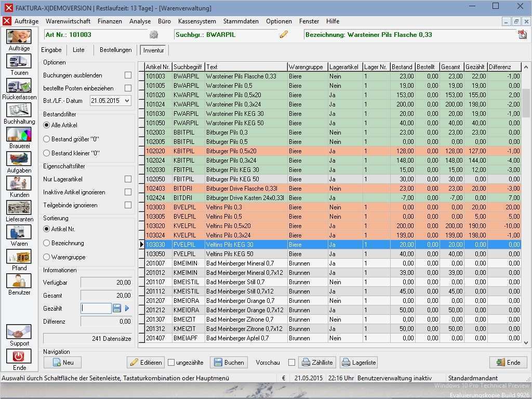Open the Bst./LF.-Datum date dropdown
Screen dimensions: 532x399
click(x=128, y=101)
